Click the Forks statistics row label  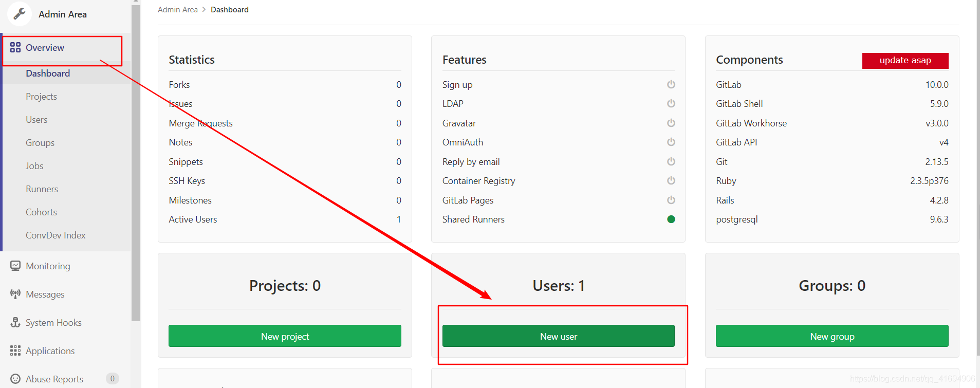click(x=179, y=85)
